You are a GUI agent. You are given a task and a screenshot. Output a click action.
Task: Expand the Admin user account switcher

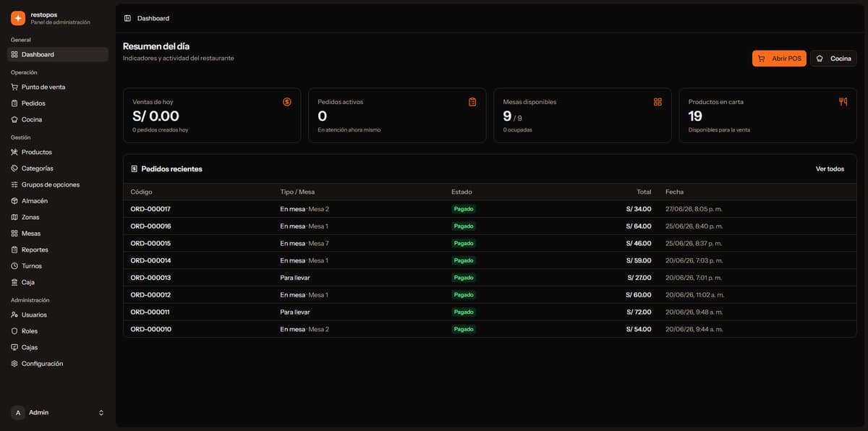click(58, 412)
